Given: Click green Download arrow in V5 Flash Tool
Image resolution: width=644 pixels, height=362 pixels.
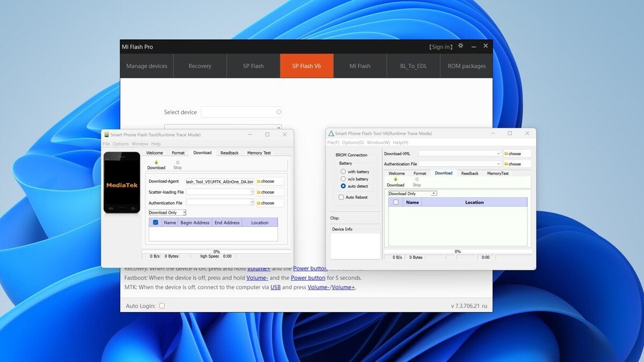Looking at the screenshot, I should pyautogui.click(x=156, y=162).
